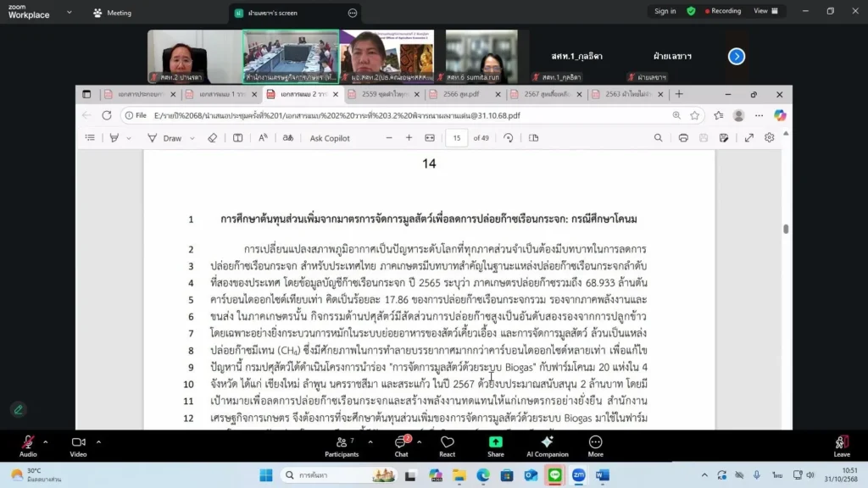The width and height of the screenshot is (868, 488).
Task: Rotate the PDF page
Action: click(508, 138)
